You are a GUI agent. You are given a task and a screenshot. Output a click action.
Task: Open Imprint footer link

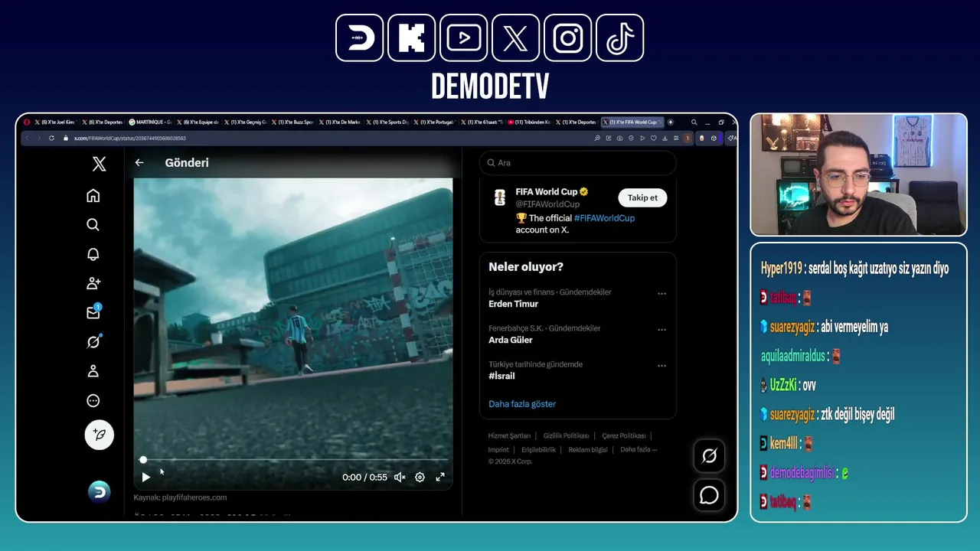[x=498, y=449]
